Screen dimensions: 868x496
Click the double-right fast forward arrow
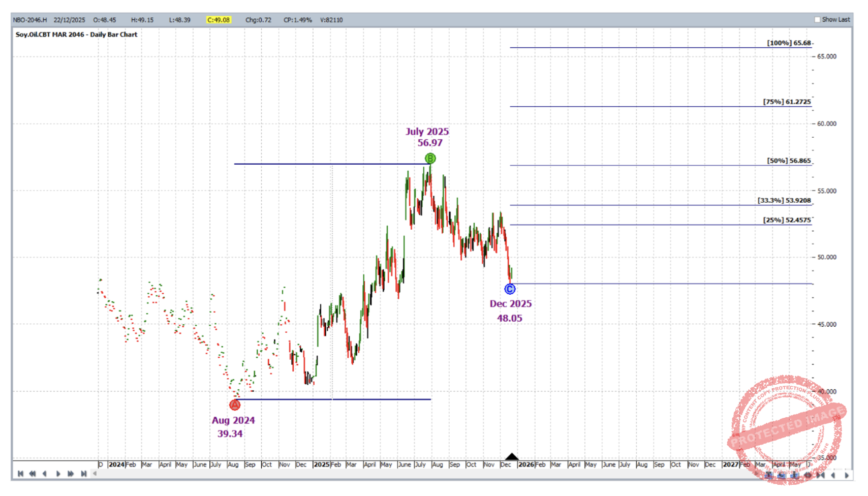coord(71,474)
